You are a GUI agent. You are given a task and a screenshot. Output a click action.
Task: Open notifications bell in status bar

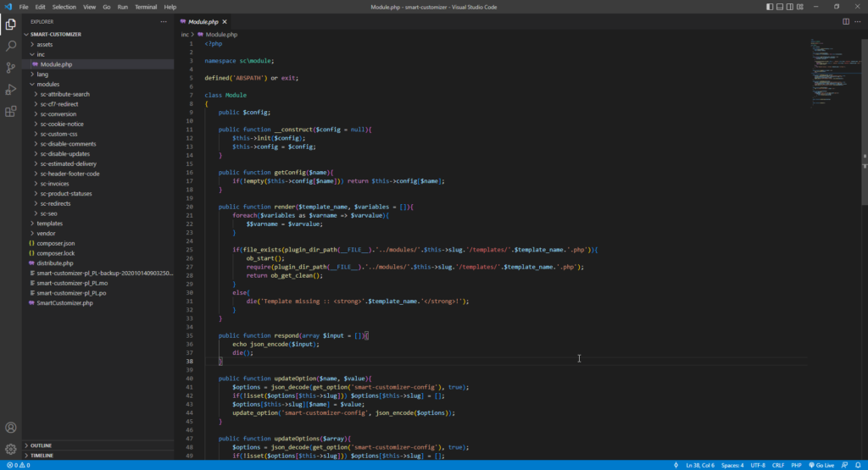pos(858,465)
